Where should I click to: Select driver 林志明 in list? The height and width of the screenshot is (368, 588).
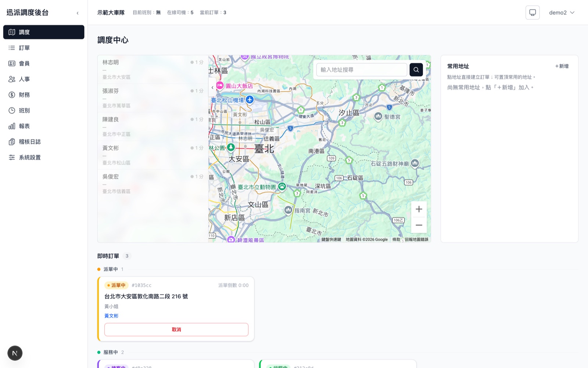coord(153,69)
